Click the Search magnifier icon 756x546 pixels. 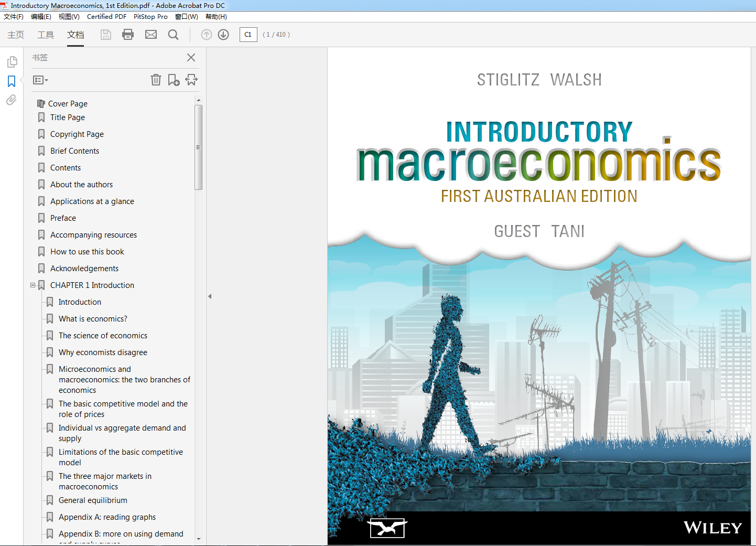tap(174, 35)
